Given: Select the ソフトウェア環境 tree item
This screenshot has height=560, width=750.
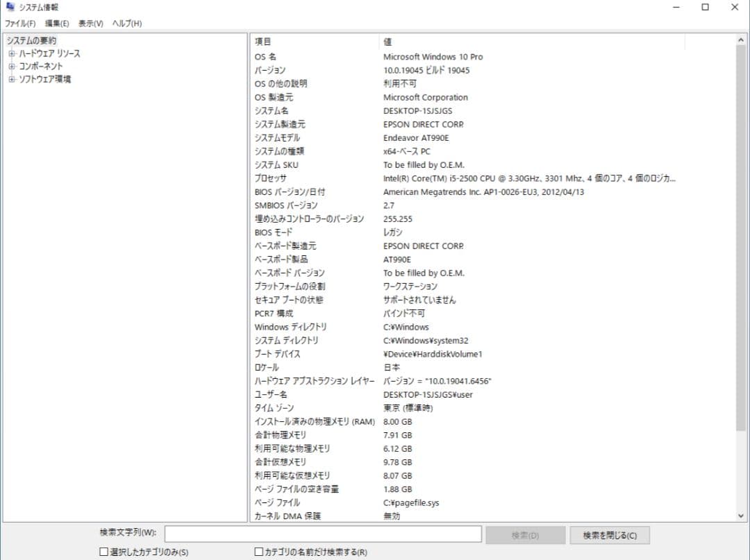Looking at the screenshot, I should (x=44, y=79).
